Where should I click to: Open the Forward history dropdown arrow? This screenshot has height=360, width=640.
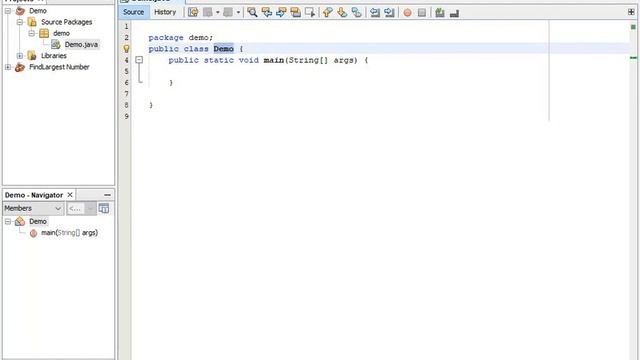tap(238, 12)
